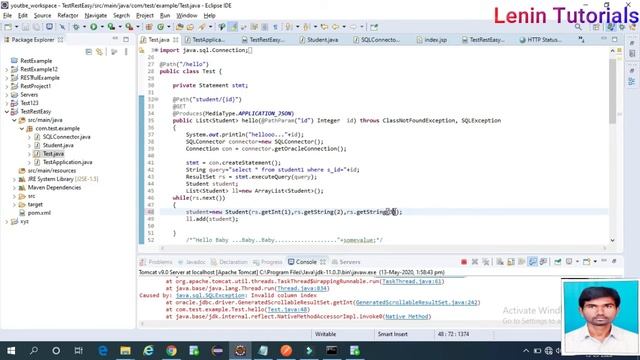The height and width of the screenshot is (360, 640).
Task: Open the Servers tab in the bottom panel
Action: 346,262
